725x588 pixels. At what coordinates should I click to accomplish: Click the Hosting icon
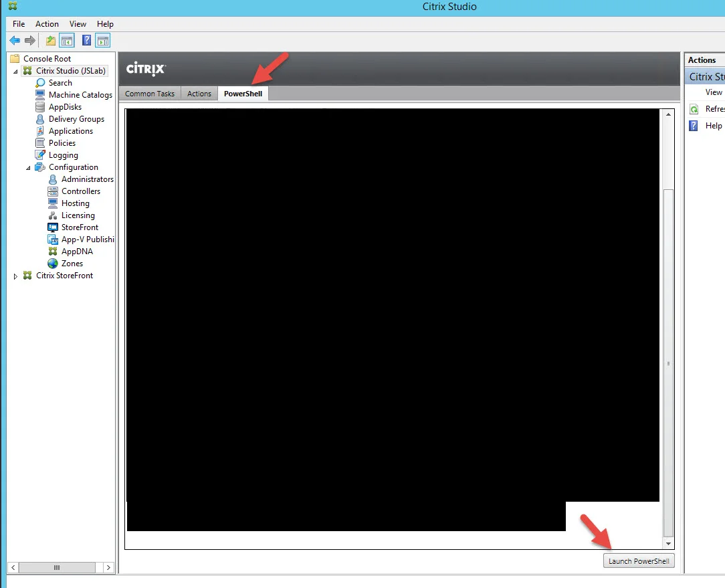click(53, 203)
